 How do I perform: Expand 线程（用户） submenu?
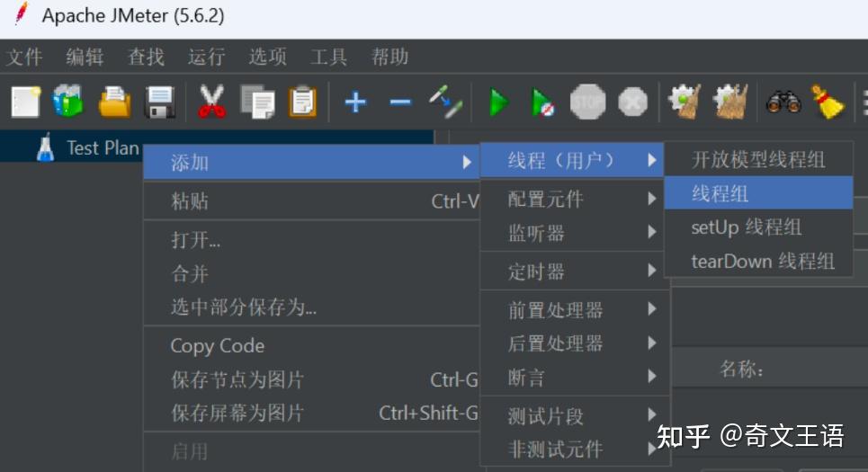[x=572, y=160]
